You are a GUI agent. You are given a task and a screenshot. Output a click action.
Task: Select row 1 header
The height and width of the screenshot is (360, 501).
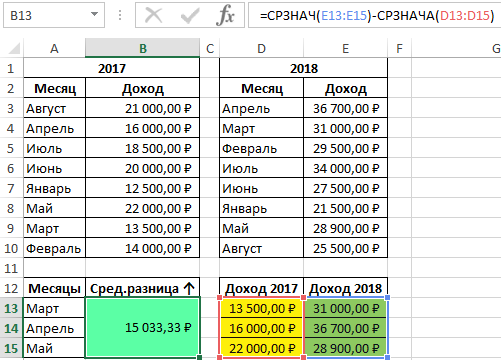tap(11, 68)
